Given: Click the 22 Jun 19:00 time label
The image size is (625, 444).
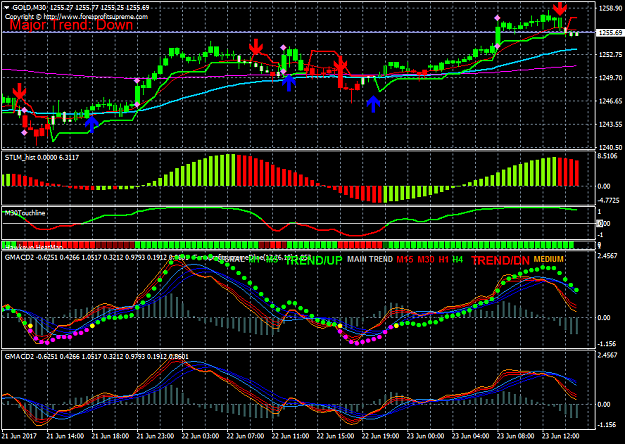Looking at the screenshot, I should 381,436.
